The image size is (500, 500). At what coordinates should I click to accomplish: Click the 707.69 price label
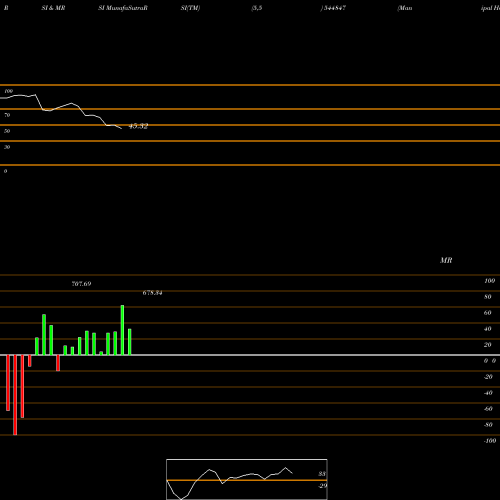click(81, 284)
